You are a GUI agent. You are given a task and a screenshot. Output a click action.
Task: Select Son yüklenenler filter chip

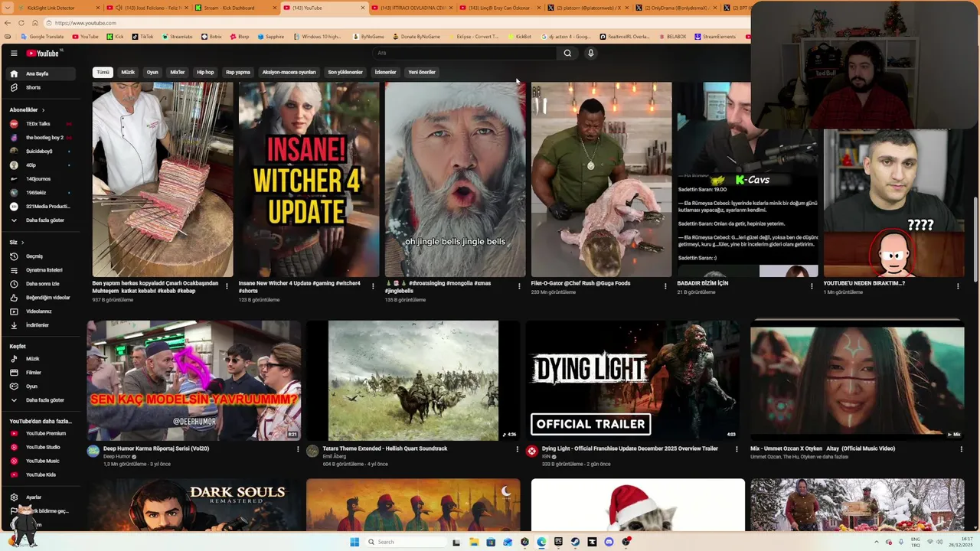pos(345,72)
